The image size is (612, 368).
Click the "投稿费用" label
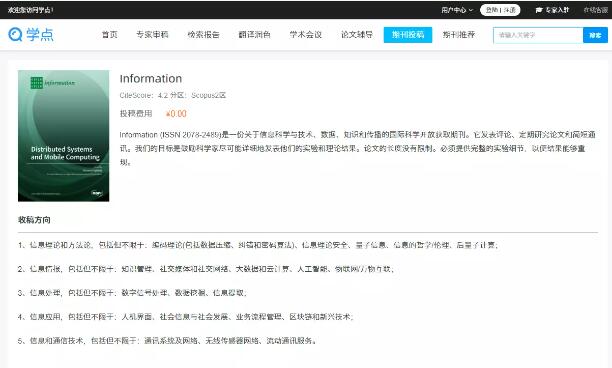(x=136, y=114)
